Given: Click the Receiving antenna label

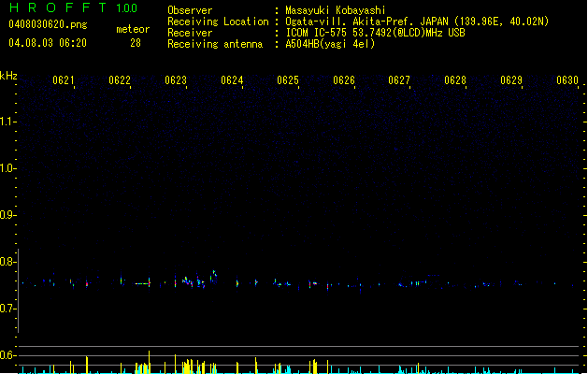Looking at the screenshot, I should 215,44.
